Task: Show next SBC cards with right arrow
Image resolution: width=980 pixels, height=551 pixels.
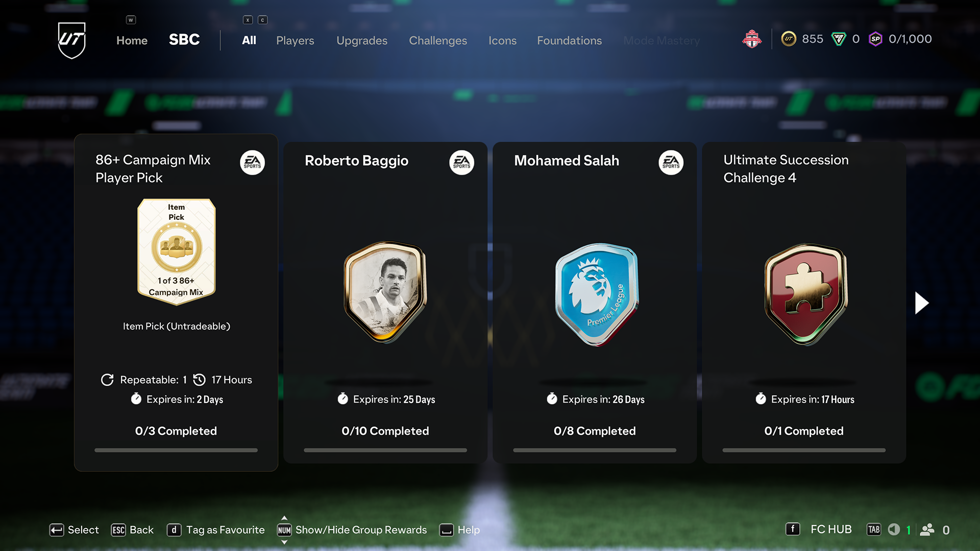Action: pos(922,303)
